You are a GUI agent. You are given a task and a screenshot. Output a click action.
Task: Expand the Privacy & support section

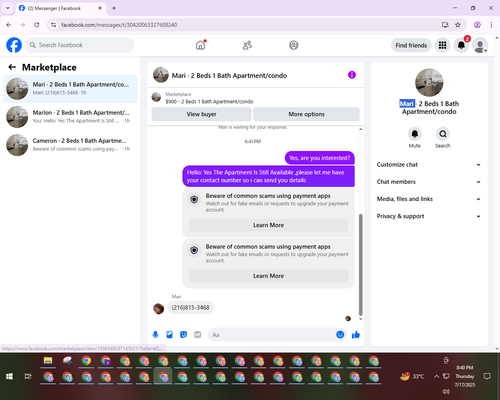pyautogui.click(x=429, y=216)
